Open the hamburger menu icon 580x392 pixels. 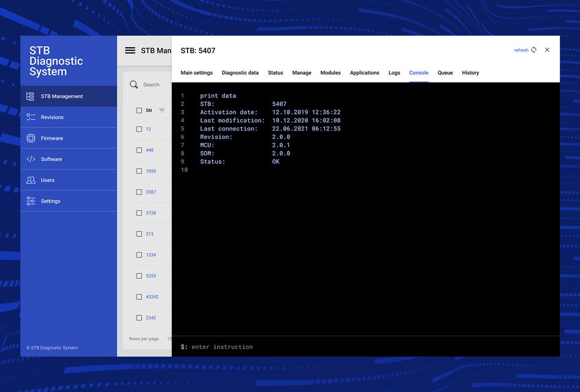(130, 50)
